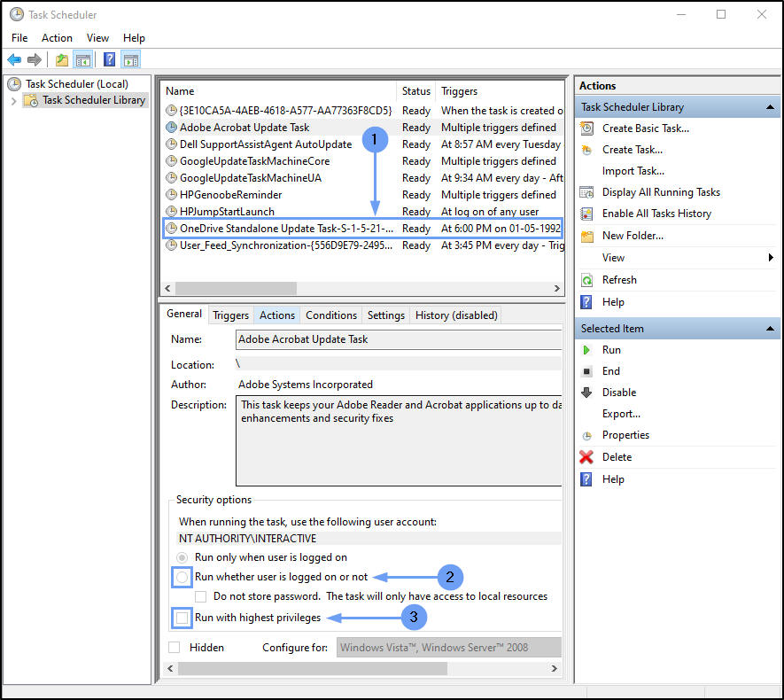Toggle the Show/Hide Console Tree toolbar icon

coord(83,60)
